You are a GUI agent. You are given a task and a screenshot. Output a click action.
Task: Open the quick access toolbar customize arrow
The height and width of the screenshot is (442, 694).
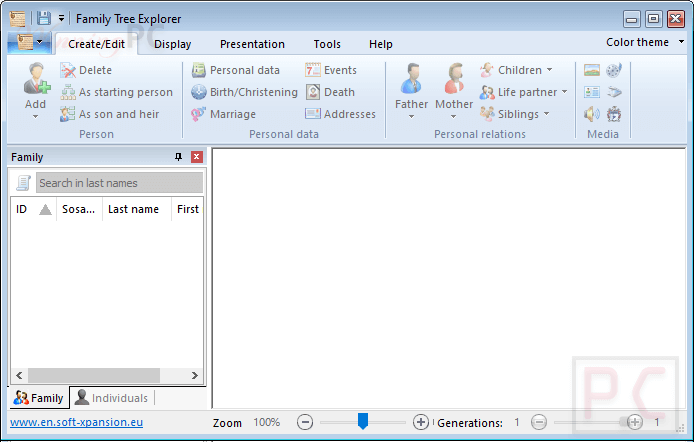tap(61, 19)
